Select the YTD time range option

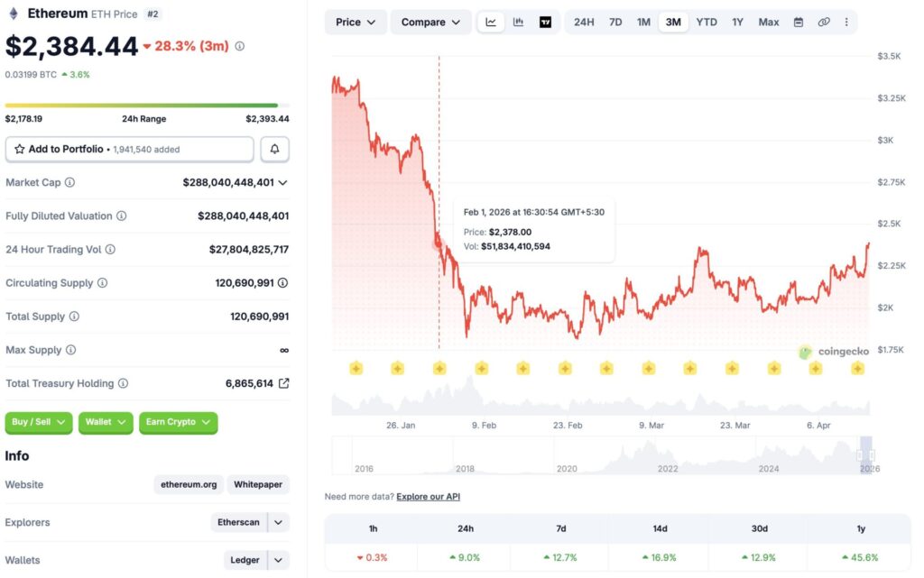(706, 22)
